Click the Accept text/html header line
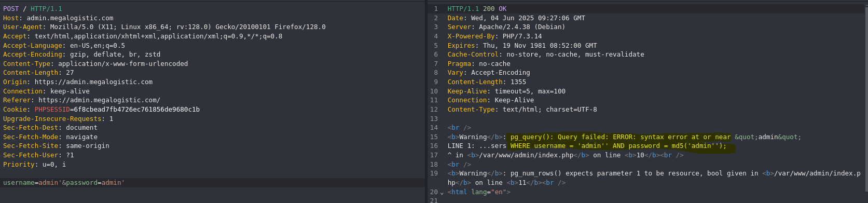This screenshot has height=203, width=868. pyautogui.click(x=143, y=36)
